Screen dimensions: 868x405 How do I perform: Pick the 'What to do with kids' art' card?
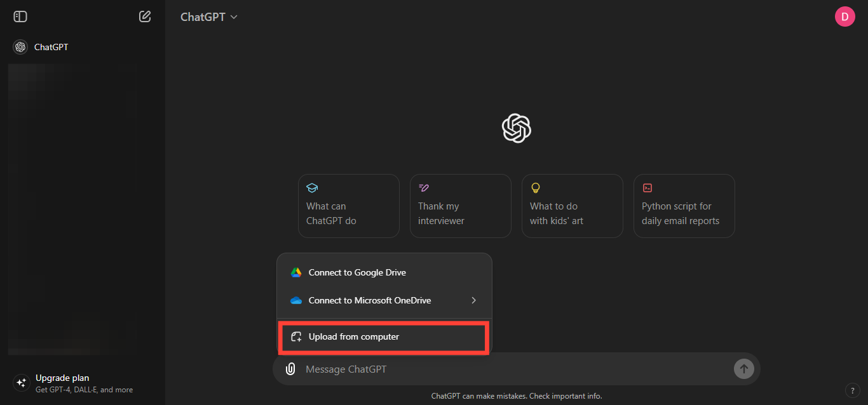coord(572,206)
